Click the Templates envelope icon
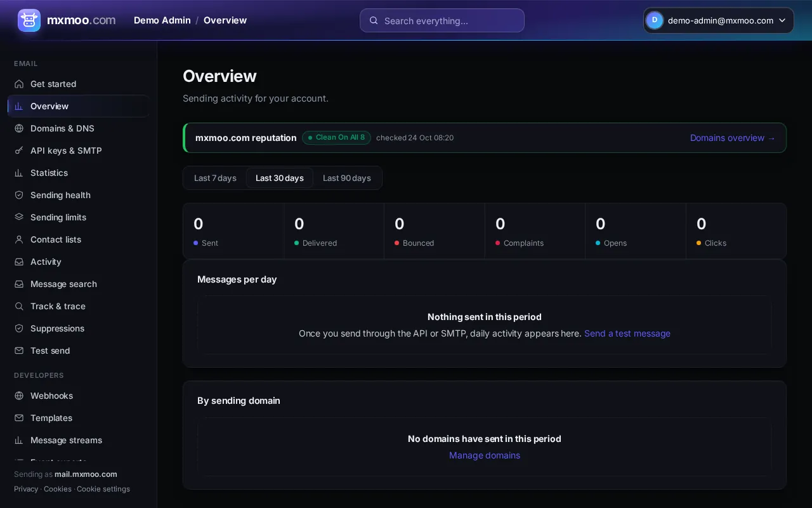Viewport: 812px width, 508px height. 19,418
